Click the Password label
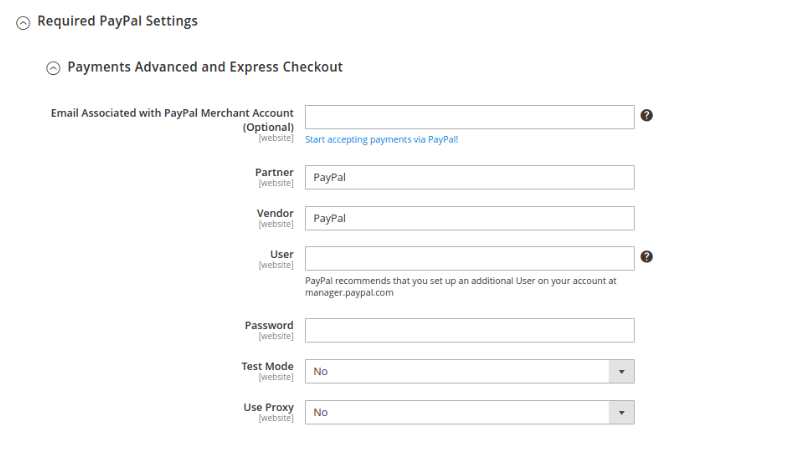Screen dimensions: 800x449 pos(269,326)
